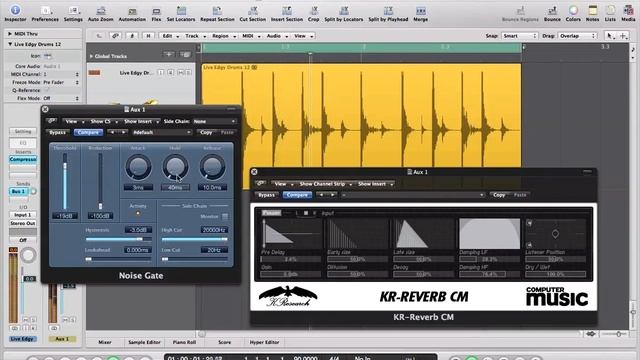The image size is (640, 360).
Task: Toggle the Bus 1 send slot
Action: (x=18, y=191)
